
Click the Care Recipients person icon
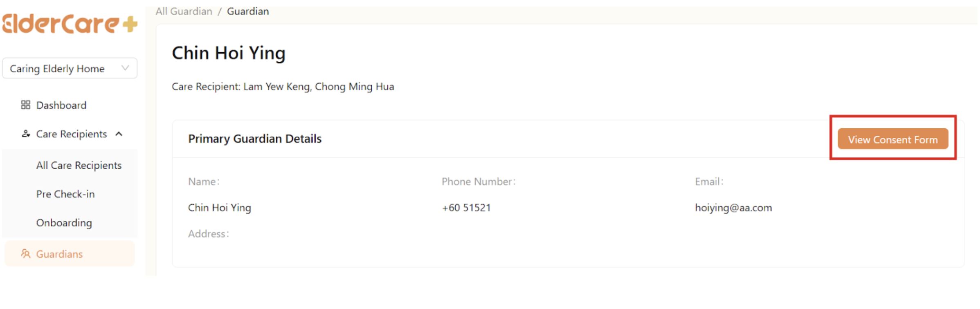(26, 134)
